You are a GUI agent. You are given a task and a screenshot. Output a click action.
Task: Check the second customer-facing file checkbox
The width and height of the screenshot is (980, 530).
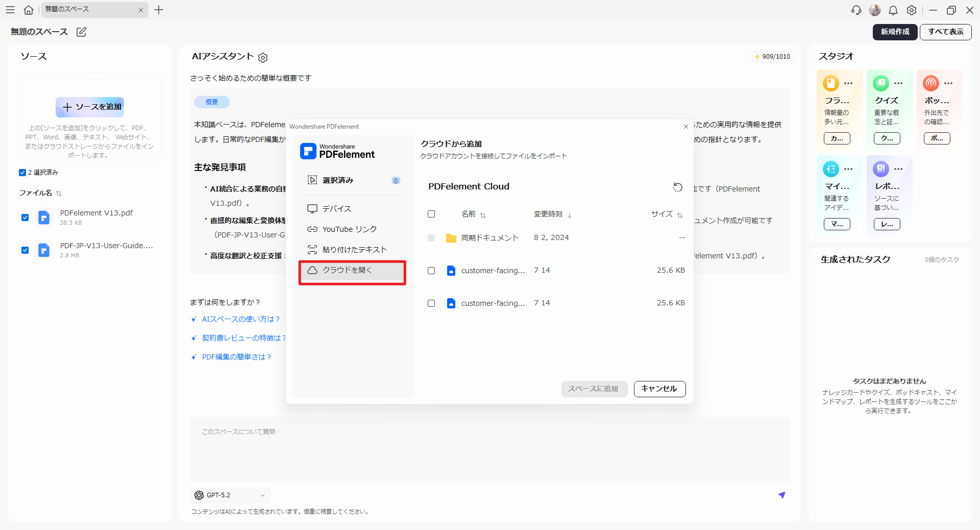point(431,303)
